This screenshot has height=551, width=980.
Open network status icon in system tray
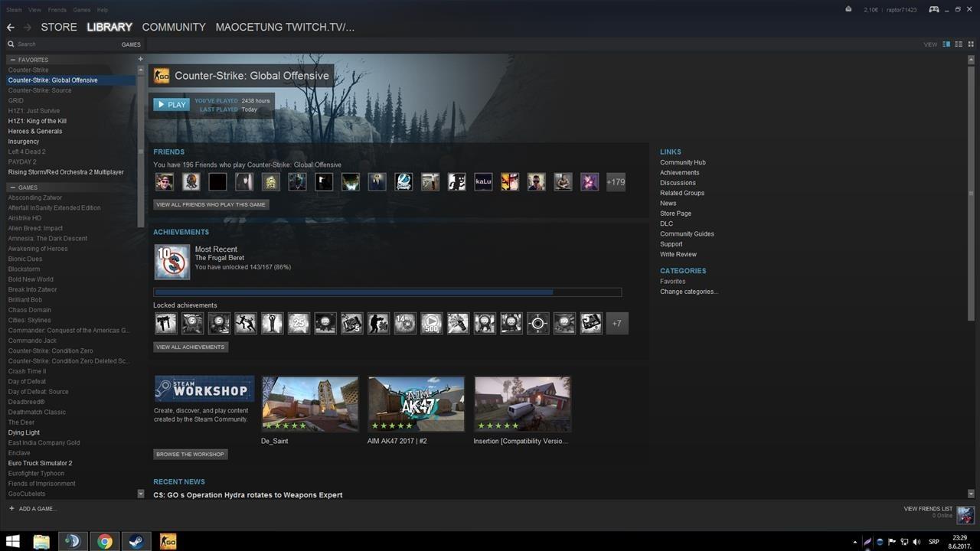[x=904, y=542]
